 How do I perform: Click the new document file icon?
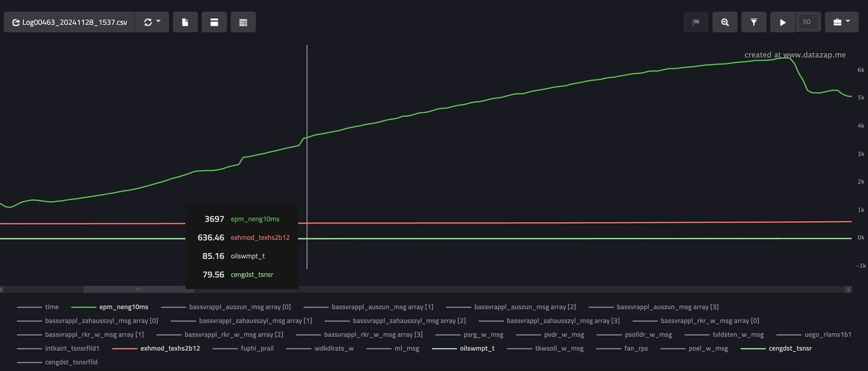pyautogui.click(x=185, y=22)
